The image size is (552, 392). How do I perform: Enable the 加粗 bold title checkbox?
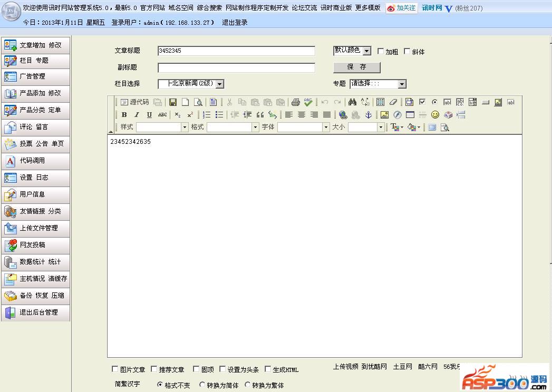(x=381, y=52)
